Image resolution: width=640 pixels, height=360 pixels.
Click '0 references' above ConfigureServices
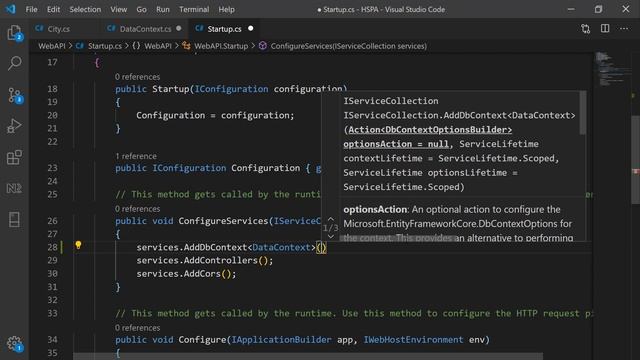pyautogui.click(x=137, y=209)
